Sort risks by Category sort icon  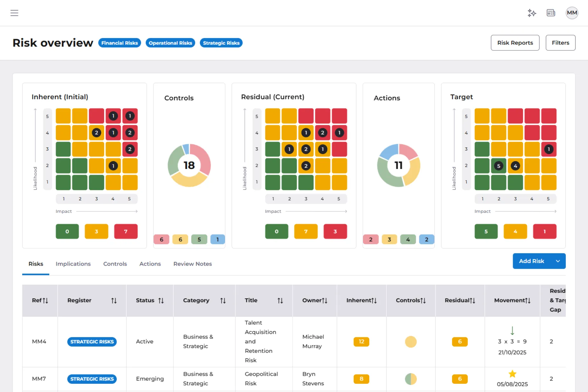click(x=223, y=301)
